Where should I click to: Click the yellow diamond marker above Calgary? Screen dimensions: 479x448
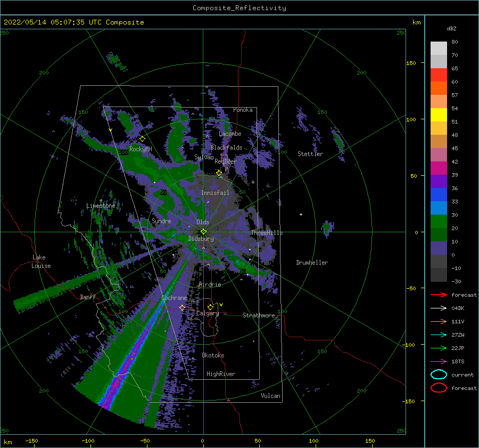point(210,307)
